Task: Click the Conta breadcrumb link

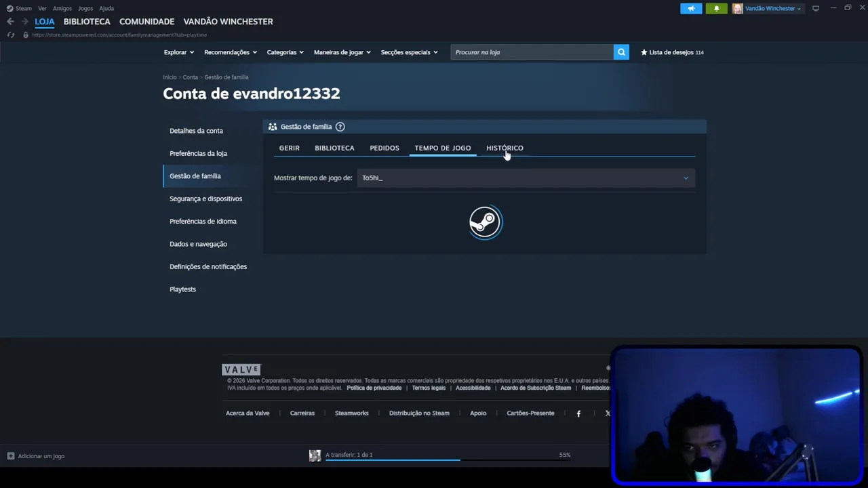Action: [x=191, y=77]
